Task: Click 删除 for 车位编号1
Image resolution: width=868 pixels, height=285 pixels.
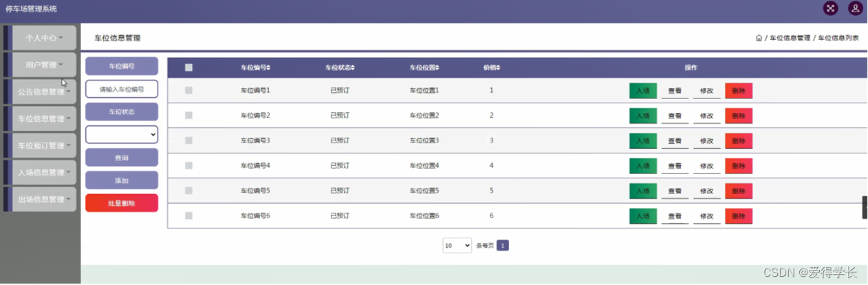Action: (739, 90)
